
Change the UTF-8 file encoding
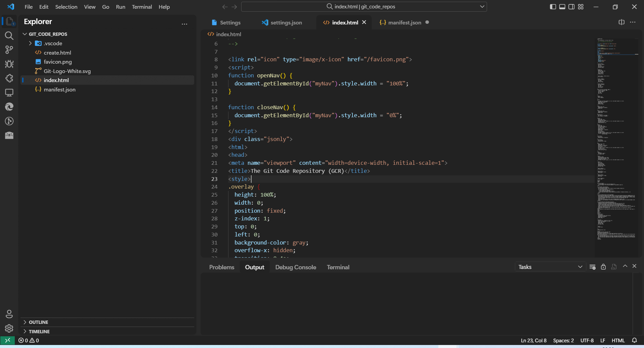[587, 340]
